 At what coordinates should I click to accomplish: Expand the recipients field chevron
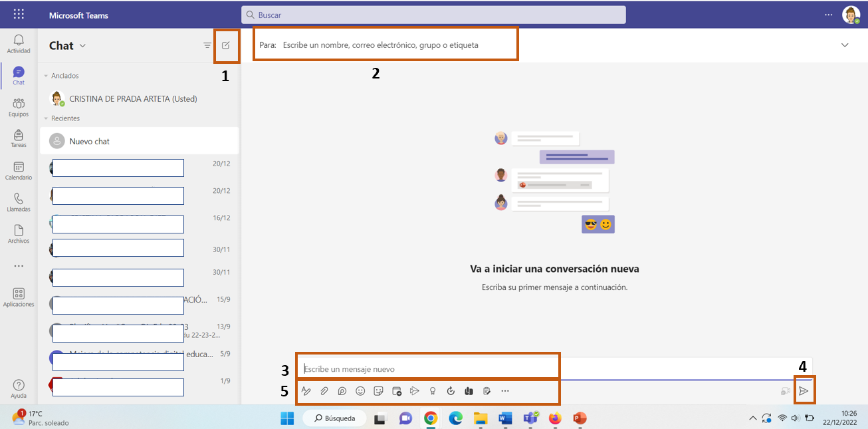point(845,45)
